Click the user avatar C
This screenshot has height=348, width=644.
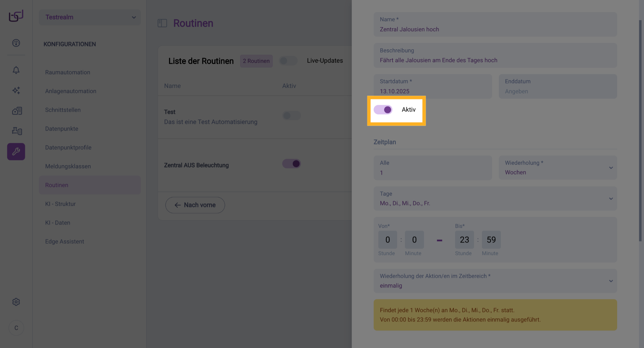click(x=16, y=328)
